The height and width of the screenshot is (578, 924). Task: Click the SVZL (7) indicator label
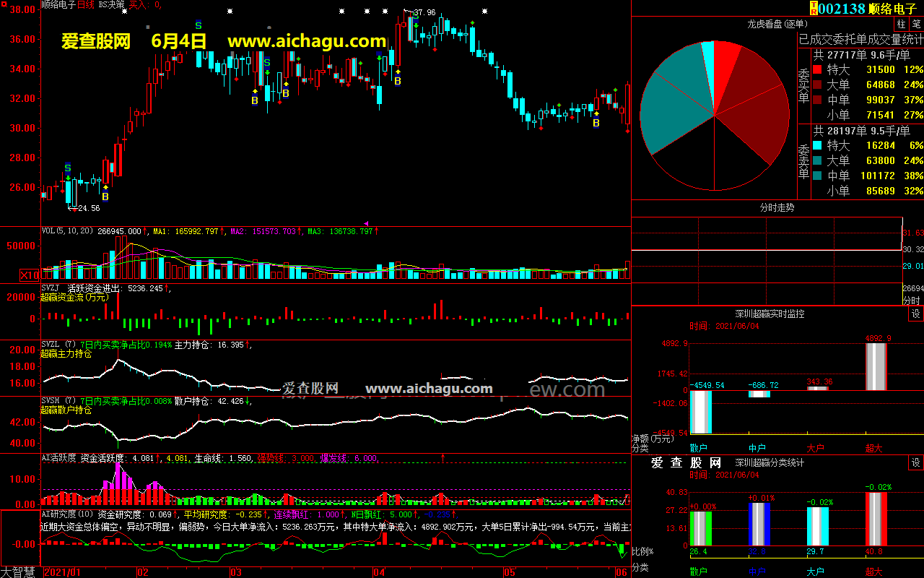pyautogui.click(x=59, y=345)
